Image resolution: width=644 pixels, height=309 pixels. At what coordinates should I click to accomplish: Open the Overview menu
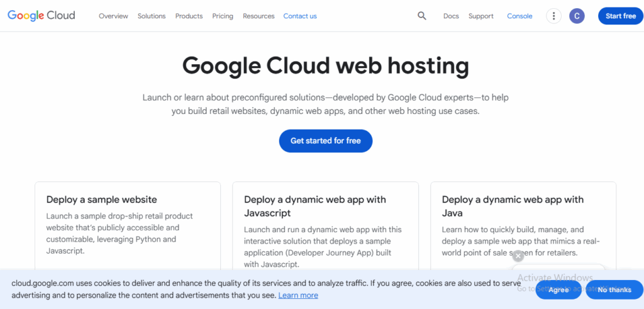113,16
